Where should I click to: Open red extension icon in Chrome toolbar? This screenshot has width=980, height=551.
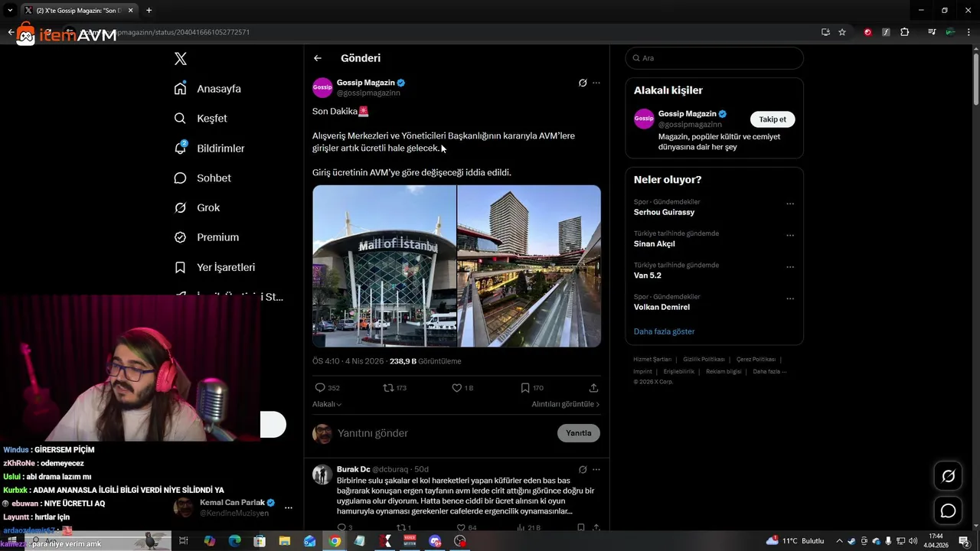[x=867, y=32]
